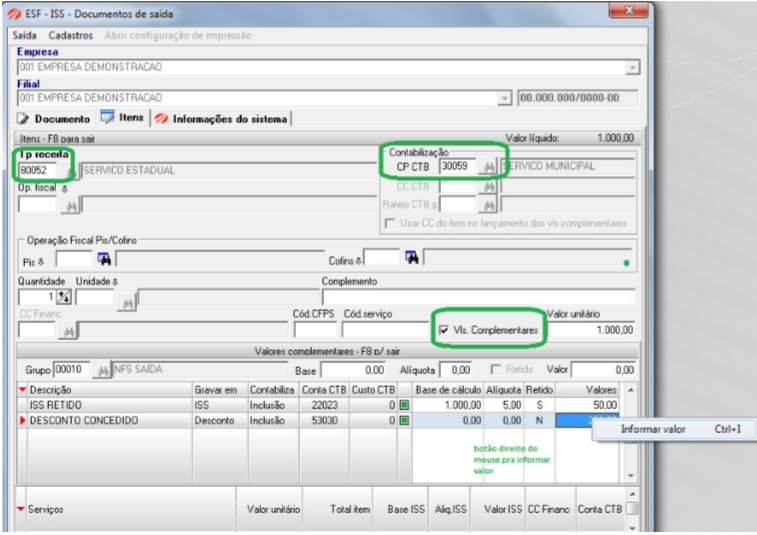The width and height of the screenshot is (757, 535).
Task: Open Cofins search binoculars icon
Action: click(412, 258)
